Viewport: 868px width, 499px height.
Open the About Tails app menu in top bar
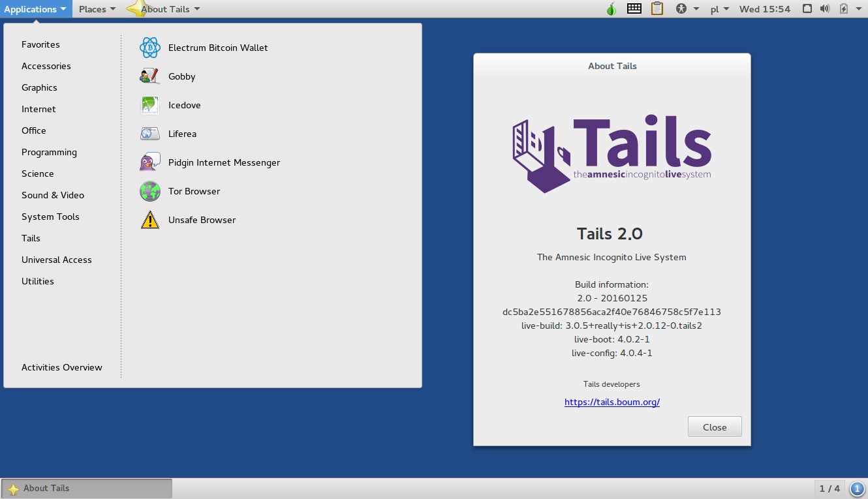point(164,9)
